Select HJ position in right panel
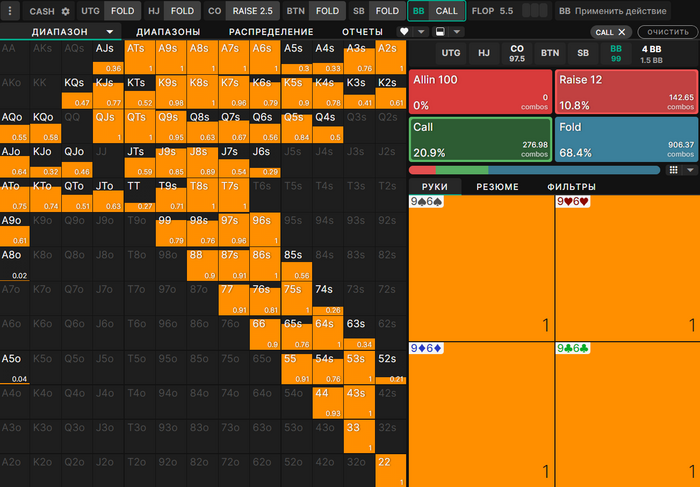Image resolution: width=700 pixels, height=487 pixels. pos(484,53)
